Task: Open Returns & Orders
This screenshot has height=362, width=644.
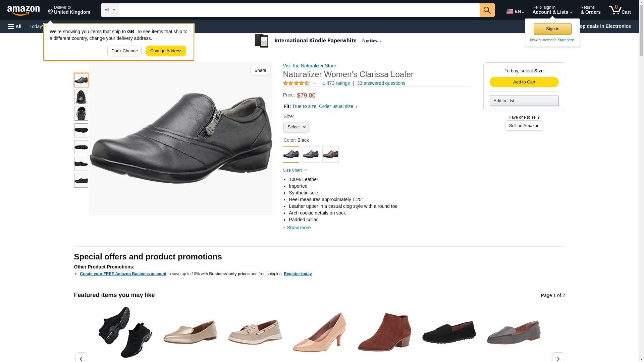Action: pyautogui.click(x=590, y=10)
